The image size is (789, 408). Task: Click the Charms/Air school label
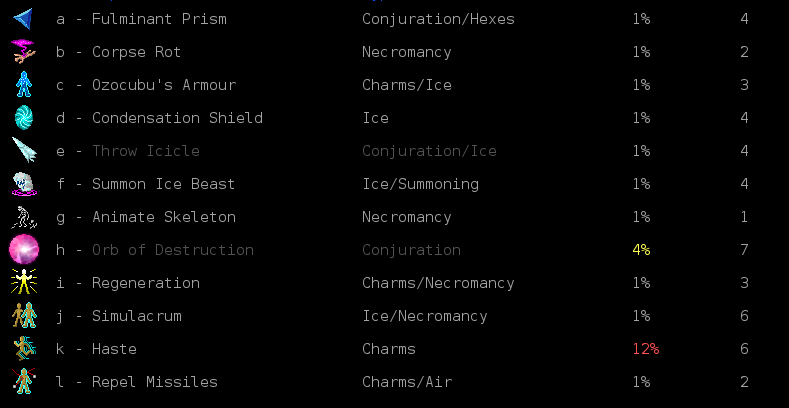point(407,382)
